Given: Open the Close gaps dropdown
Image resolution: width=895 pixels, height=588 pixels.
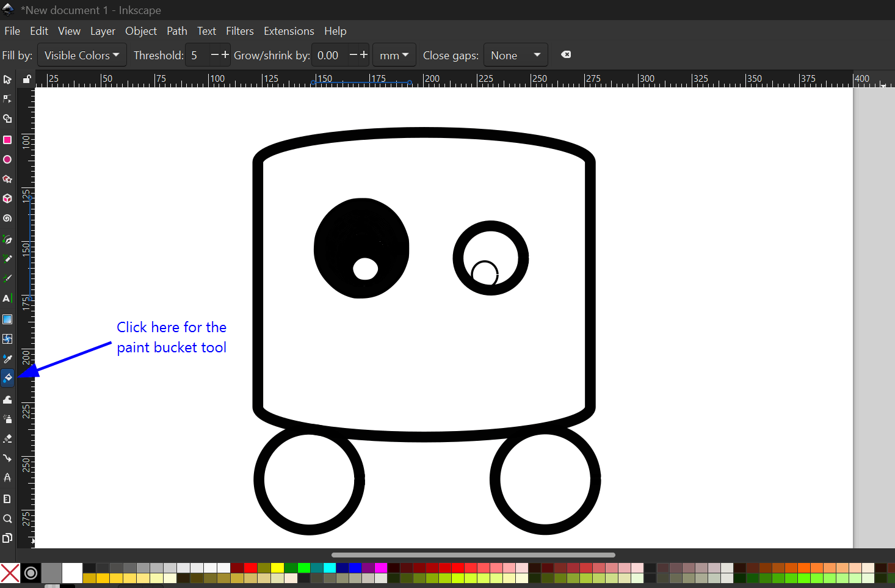Looking at the screenshot, I should click(x=515, y=55).
